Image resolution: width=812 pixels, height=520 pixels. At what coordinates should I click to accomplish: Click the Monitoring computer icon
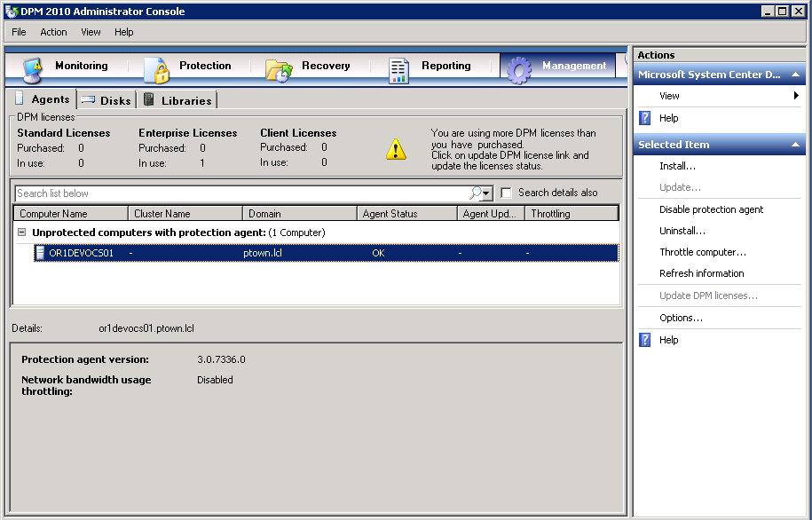click(32, 70)
